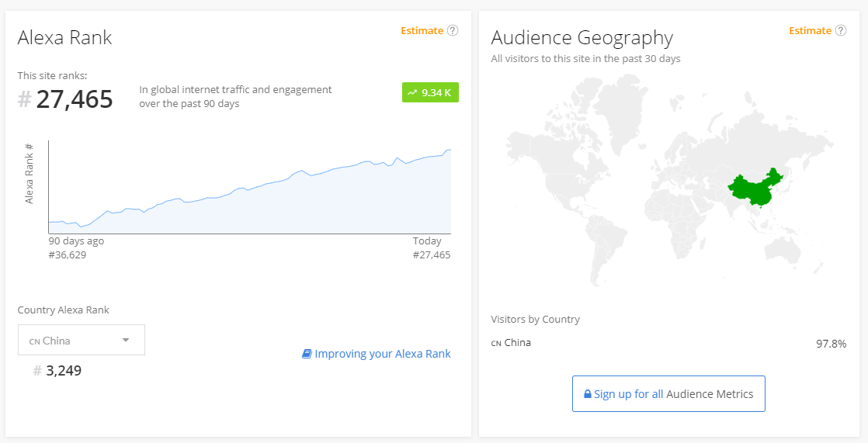Image resolution: width=868 pixels, height=443 pixels.
Task: Click the Visitors by Country label
Action: (x=535, y=319)
